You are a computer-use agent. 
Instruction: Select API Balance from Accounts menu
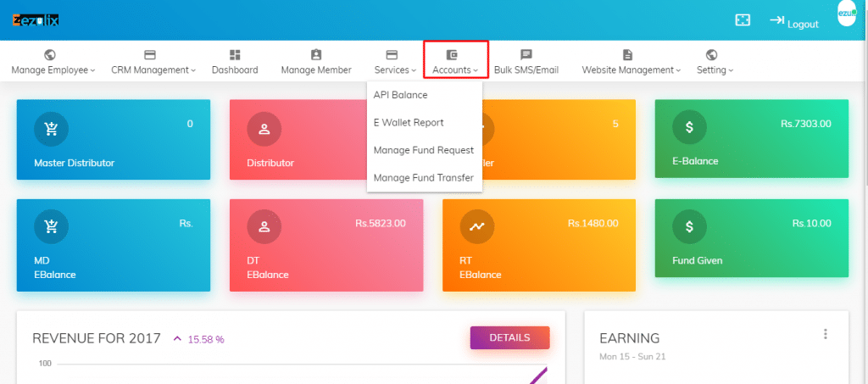[400, 95]
